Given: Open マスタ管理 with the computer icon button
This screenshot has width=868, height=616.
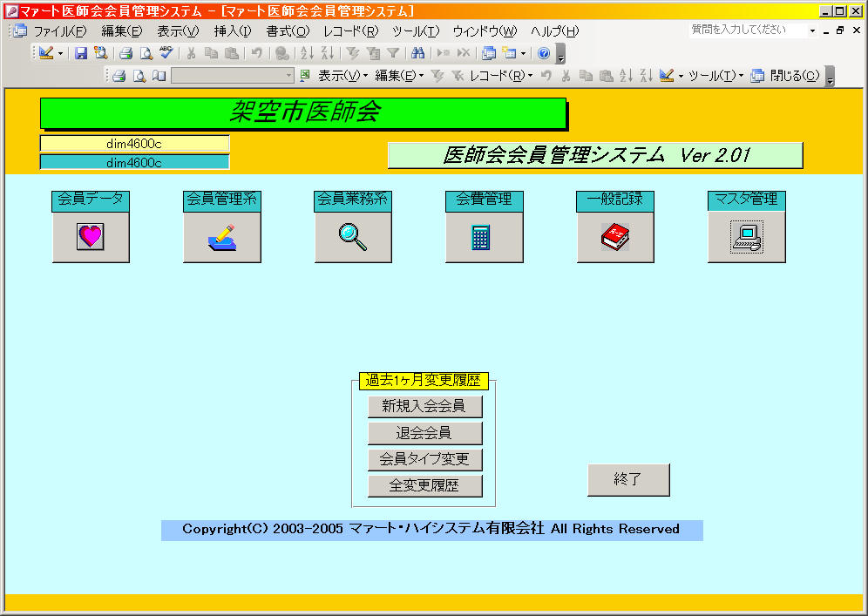Looking at the screenshot, I should (x=747, y=237).
